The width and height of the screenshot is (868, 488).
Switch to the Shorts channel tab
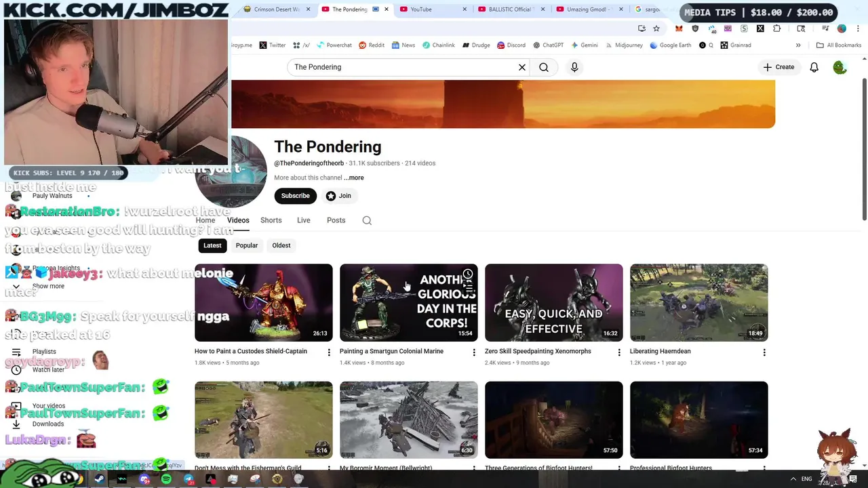(271, 220)
